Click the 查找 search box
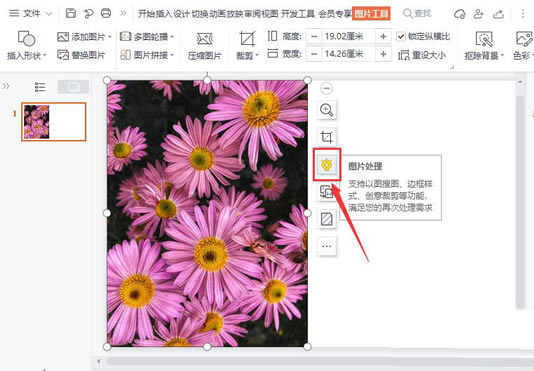 pyautogui.click(x=417, y=14)
